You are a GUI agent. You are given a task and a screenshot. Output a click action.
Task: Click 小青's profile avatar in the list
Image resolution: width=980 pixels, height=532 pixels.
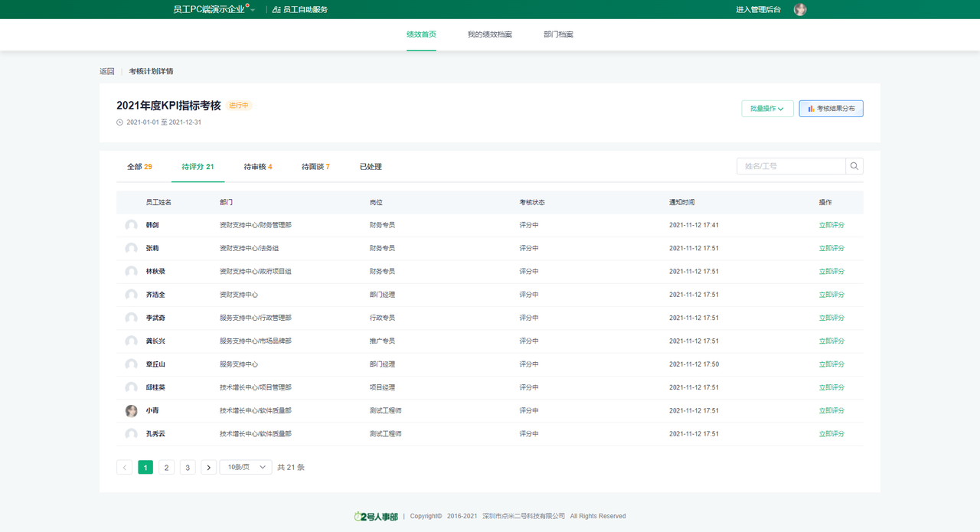(132, 411)
